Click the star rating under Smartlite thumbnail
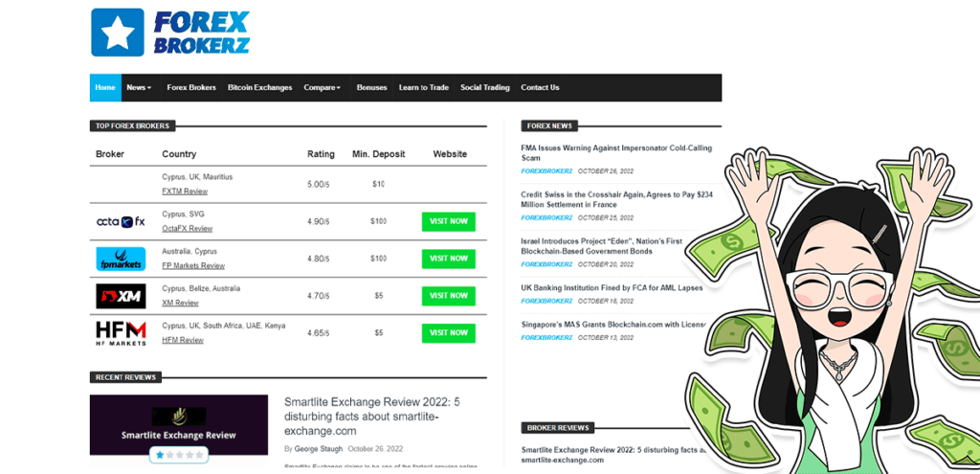 (179, 455)
